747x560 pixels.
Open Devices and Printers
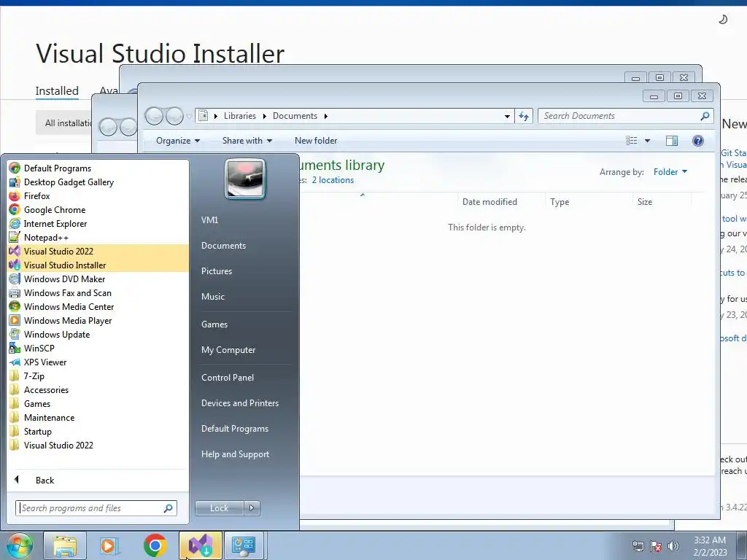pos(244,402)
